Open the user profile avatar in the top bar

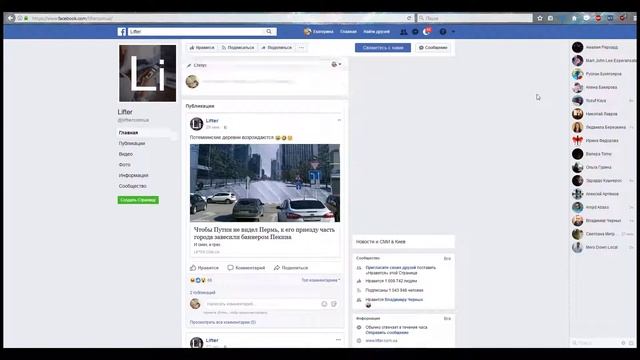[x=307, y=31]
